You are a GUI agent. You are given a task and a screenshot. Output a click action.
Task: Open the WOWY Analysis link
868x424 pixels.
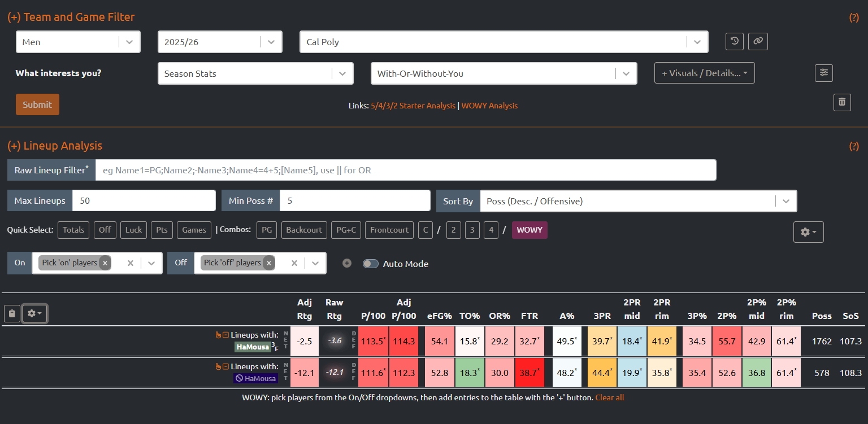[489, 106]
